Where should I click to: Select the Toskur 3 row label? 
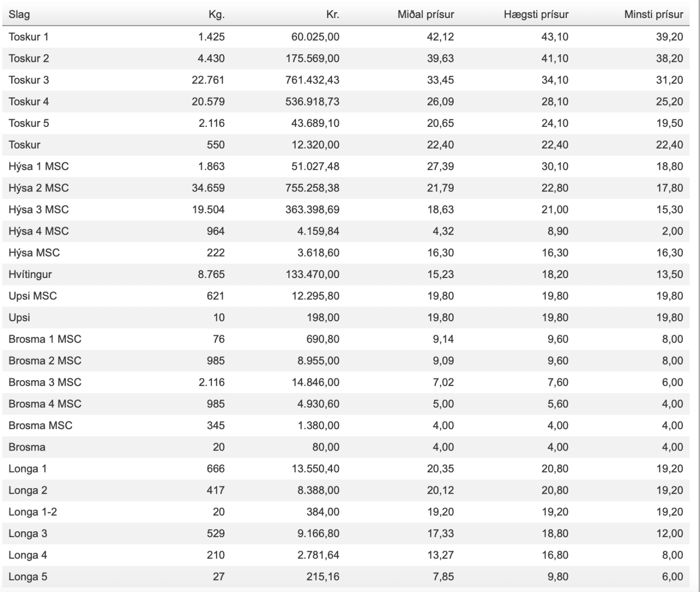(29, 80)
